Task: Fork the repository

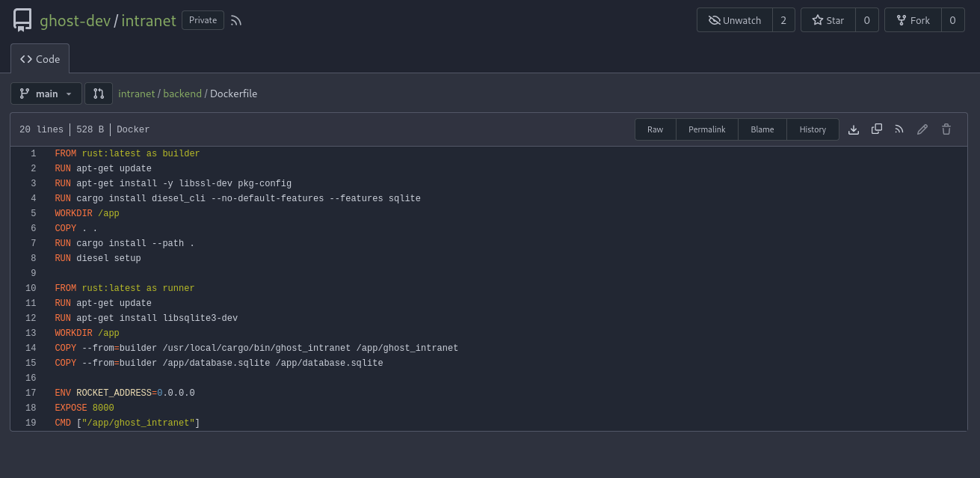Action: pyautogui.click(x=913, y=20)
